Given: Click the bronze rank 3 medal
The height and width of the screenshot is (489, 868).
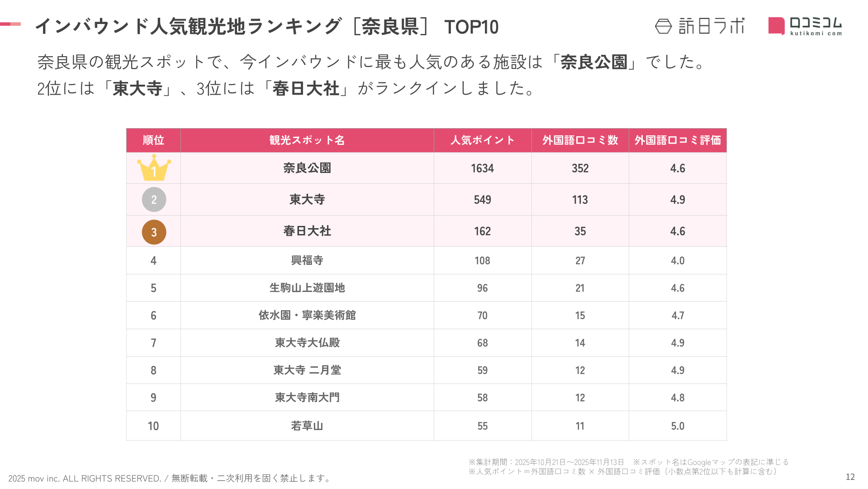Looking at the screenshot, I should pyautogui.click(x=154, y=232).
